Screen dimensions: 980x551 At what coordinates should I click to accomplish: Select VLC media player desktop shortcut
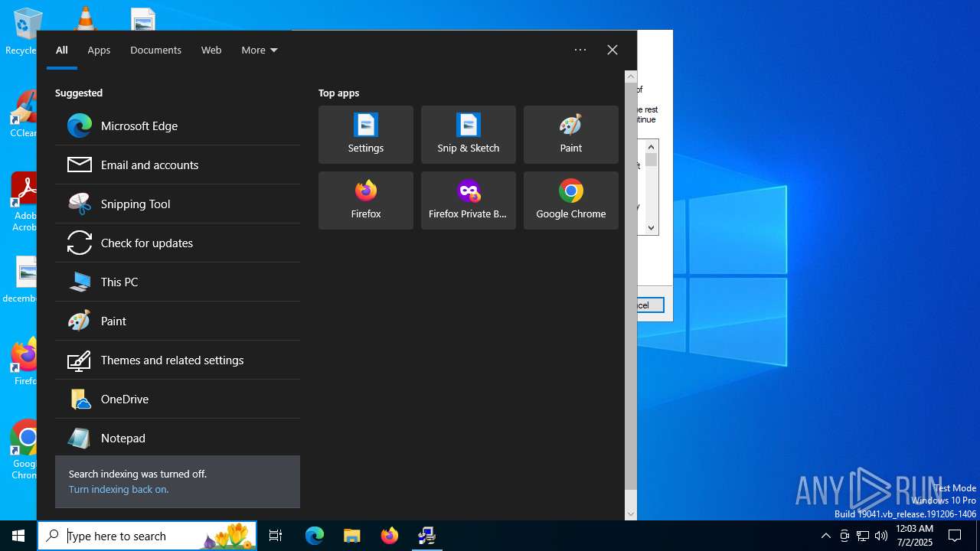(x=84, y=18)
